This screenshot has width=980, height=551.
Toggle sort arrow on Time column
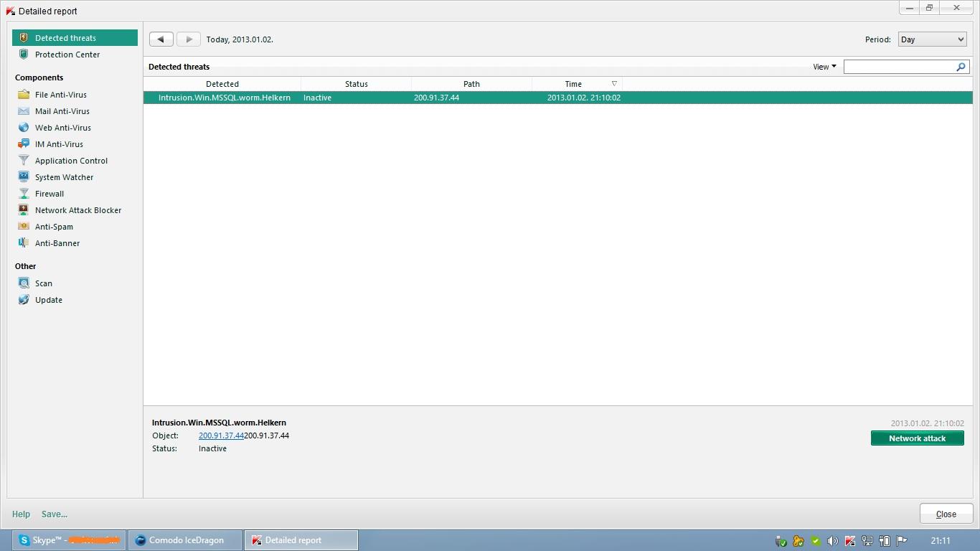tap(614, 84)
